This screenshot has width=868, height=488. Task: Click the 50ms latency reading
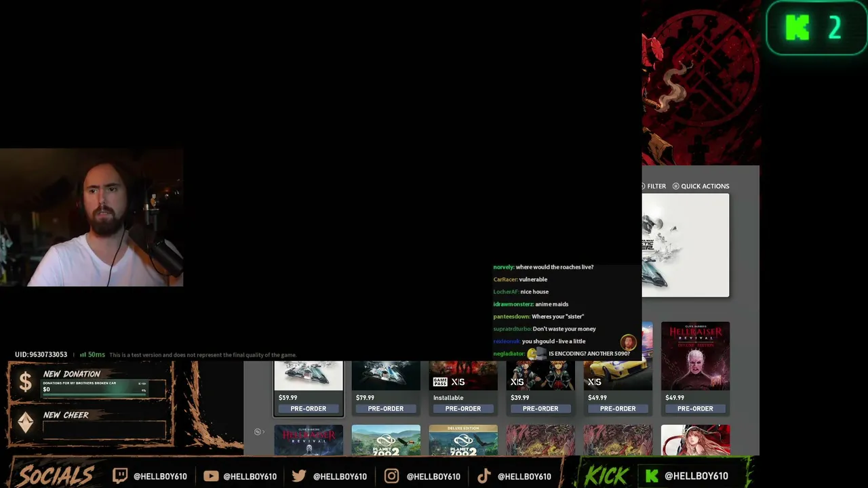click(96, 354)
